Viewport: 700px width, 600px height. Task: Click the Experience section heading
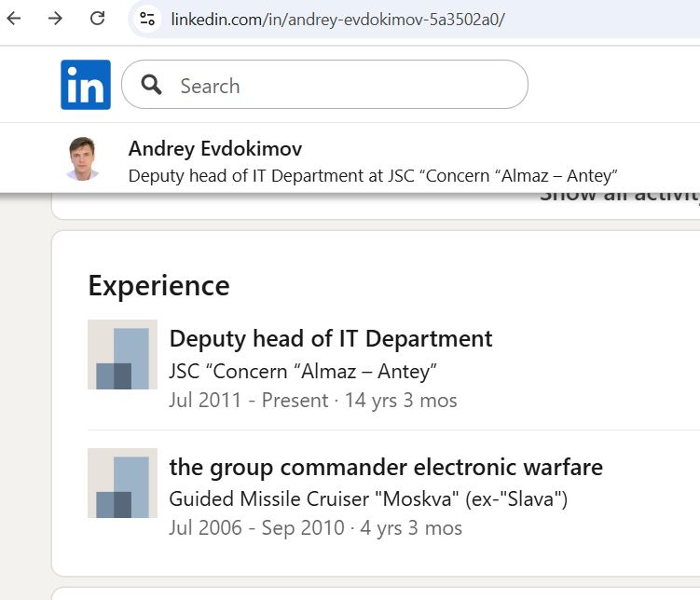point(158,285)
